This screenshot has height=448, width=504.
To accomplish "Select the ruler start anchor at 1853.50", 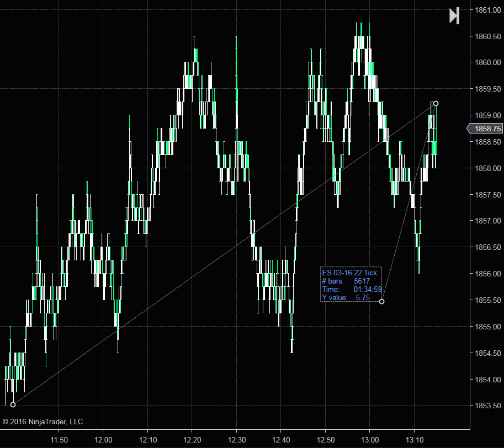I will coord(13,404).
